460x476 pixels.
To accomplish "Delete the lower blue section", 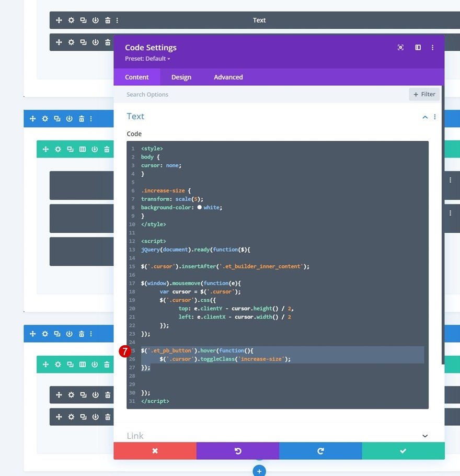I will (82, 334).
